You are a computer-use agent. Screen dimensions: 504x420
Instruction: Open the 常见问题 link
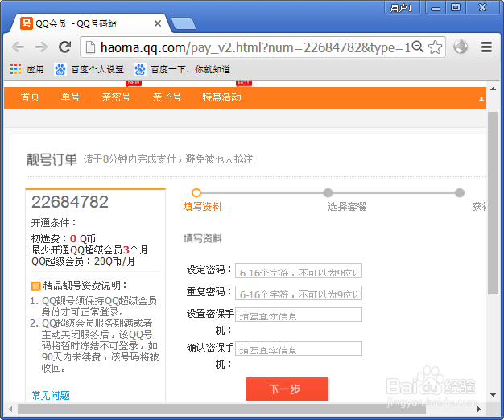(51, 395)
